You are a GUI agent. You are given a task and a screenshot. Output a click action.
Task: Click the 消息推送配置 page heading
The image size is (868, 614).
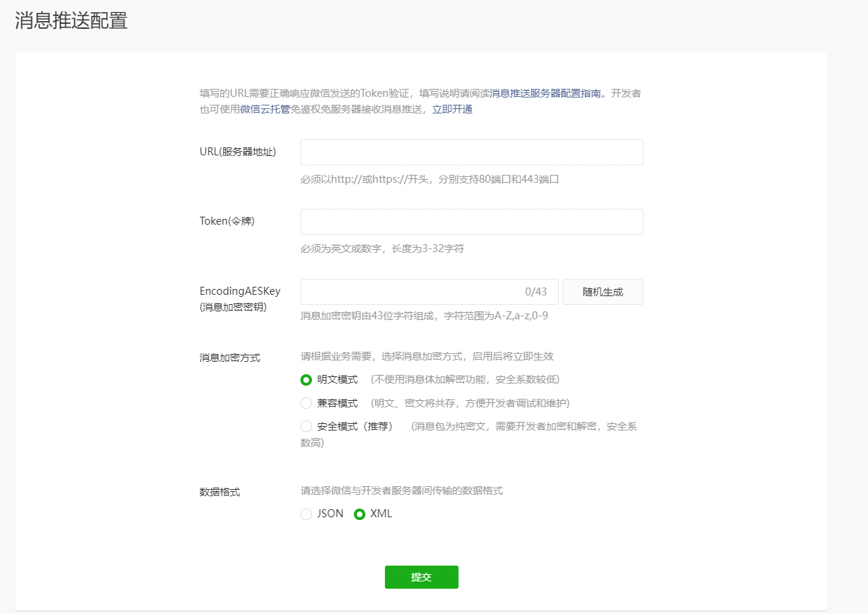(71, 21)
